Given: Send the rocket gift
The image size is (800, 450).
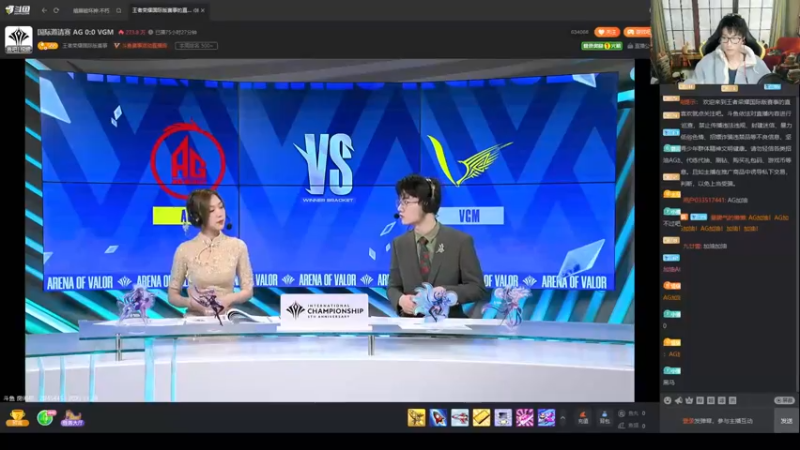Looking at the screenshot, I should (x=438, y=417).
